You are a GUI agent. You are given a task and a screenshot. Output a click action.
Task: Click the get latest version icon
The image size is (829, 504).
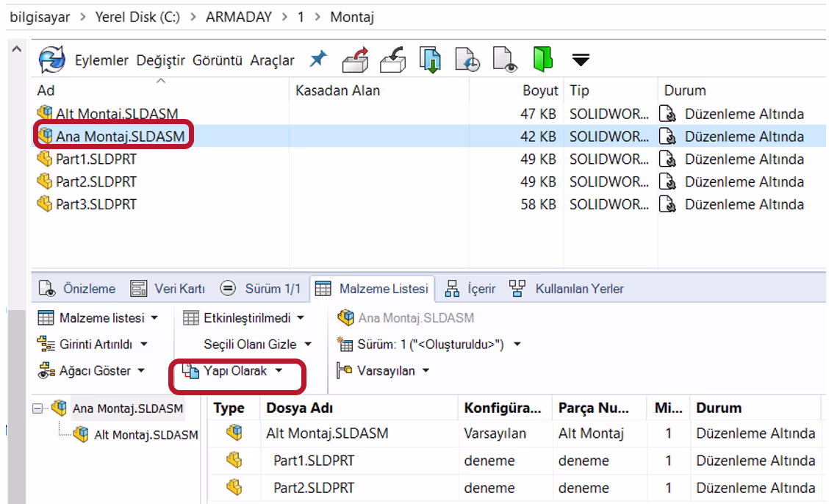pyautogui.click(x=430, y=60)
